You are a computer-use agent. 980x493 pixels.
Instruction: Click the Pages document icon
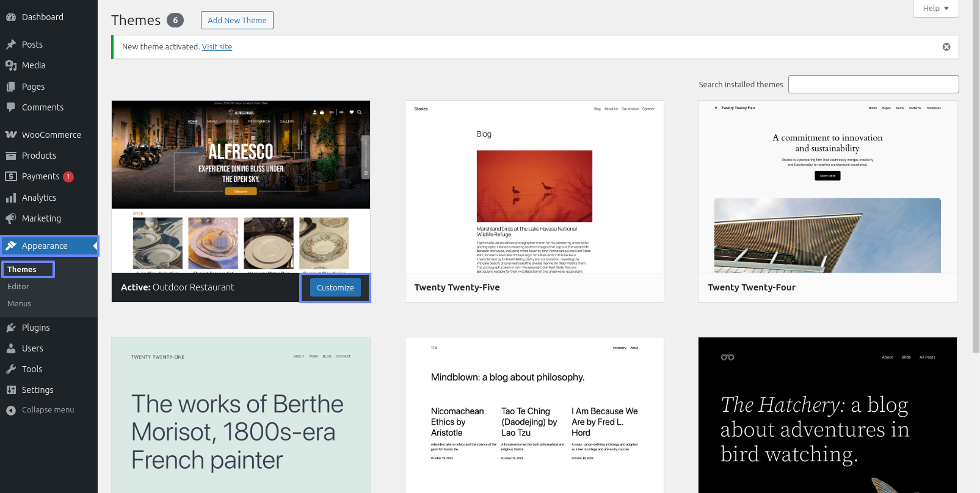coord(11,87)
